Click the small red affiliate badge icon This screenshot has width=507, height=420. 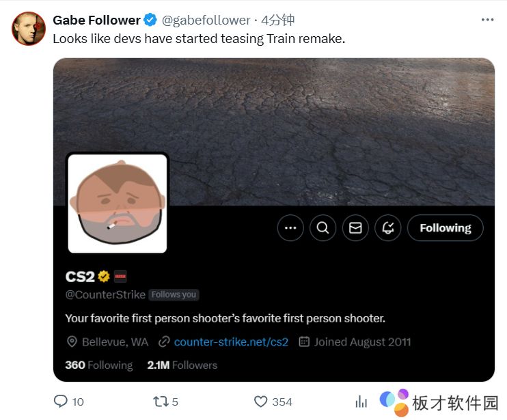point(120,277)
